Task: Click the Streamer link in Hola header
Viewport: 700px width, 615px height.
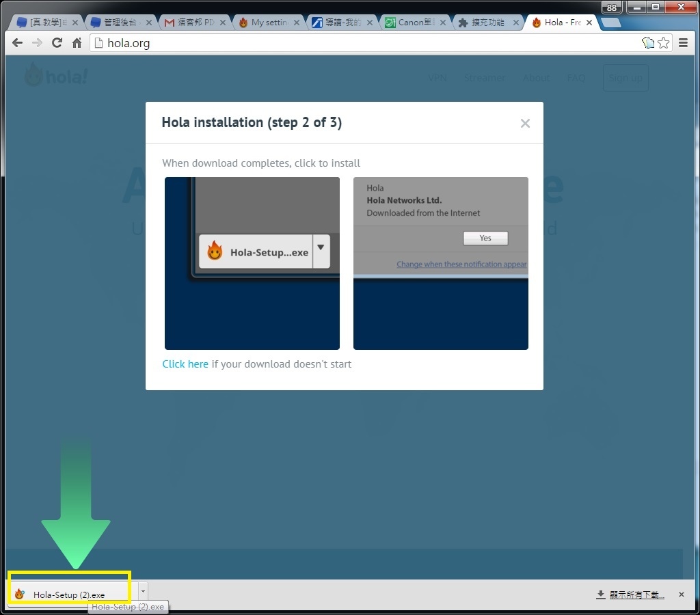Action: coord(485,78)
